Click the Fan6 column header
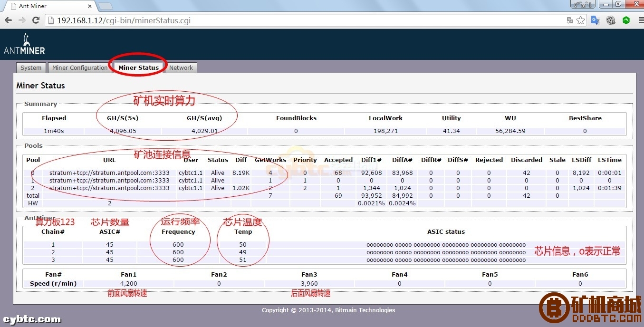This screenshot has height=327, width=644. click(580, 274)
